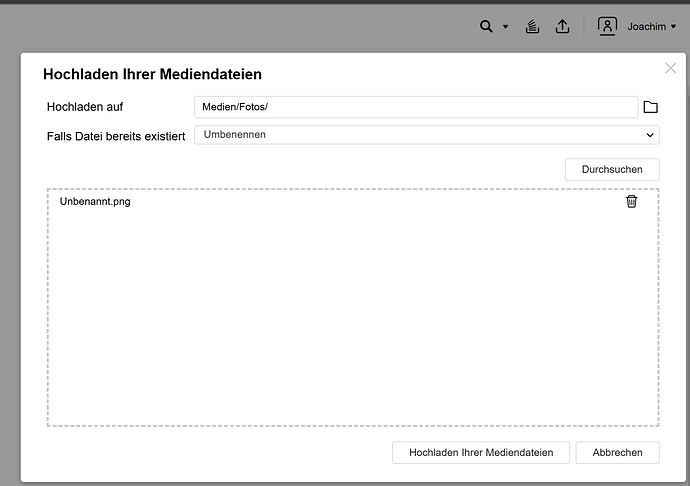Open folder browser for upload destination
The height and width of the screenshot is (486, 690).
(650, 107)
